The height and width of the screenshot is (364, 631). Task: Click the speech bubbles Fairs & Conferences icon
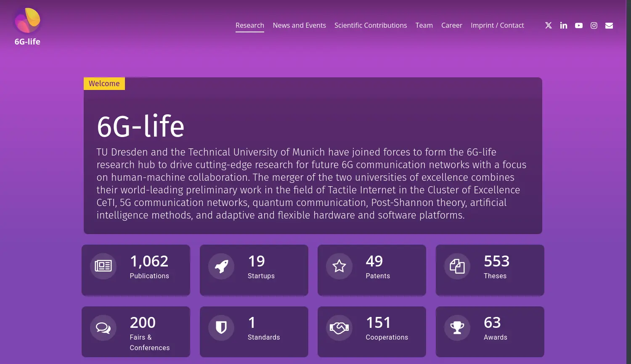pyautogui.click(x=103, y=327)
